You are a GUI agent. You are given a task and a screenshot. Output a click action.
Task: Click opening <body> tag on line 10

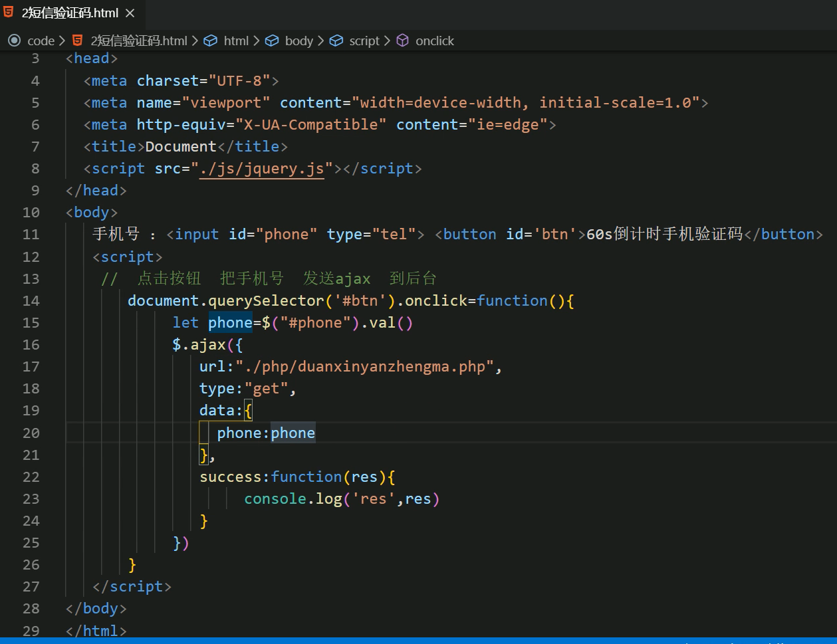coord(92,213)
